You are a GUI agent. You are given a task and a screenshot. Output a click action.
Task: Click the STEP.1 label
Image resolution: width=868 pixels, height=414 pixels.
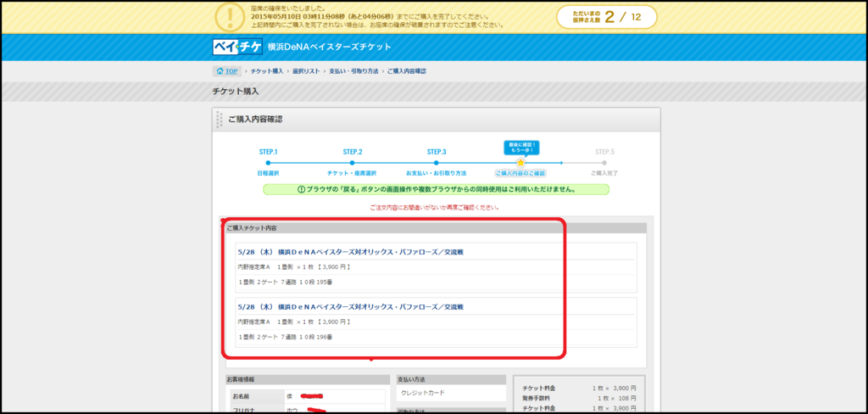[x=268, y=152]
